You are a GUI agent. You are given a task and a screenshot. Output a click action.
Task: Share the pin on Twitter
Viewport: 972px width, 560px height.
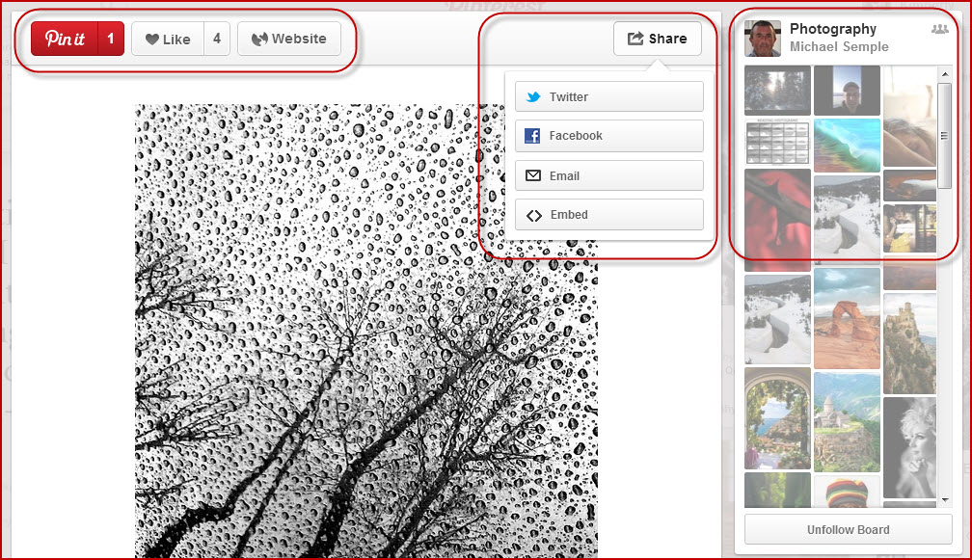pyautogui.click(x=608, y=96)
